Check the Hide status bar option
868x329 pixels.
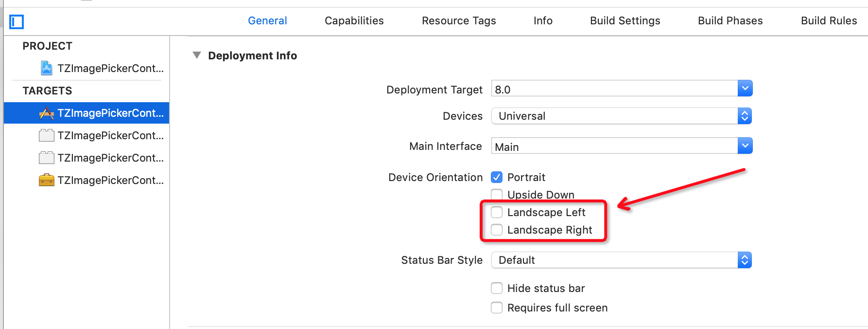(x=497, y=288)
